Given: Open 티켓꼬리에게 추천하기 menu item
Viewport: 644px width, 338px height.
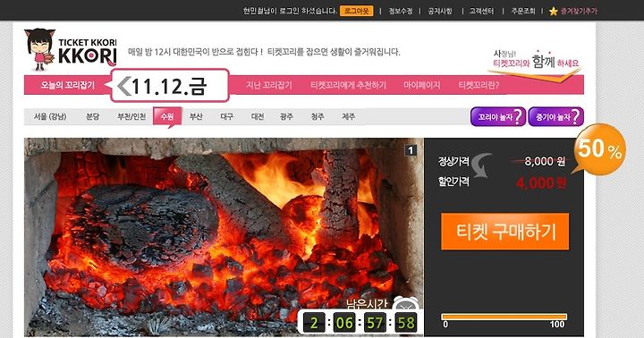Looking at the screenshot, I should (348, 85).
